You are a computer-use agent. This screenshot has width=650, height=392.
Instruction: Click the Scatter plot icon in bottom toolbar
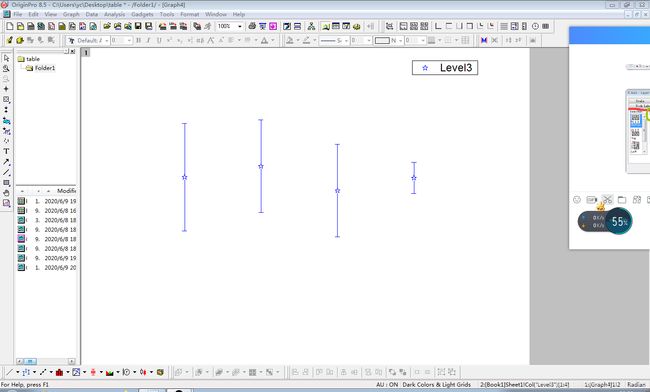tap(26, 372)
